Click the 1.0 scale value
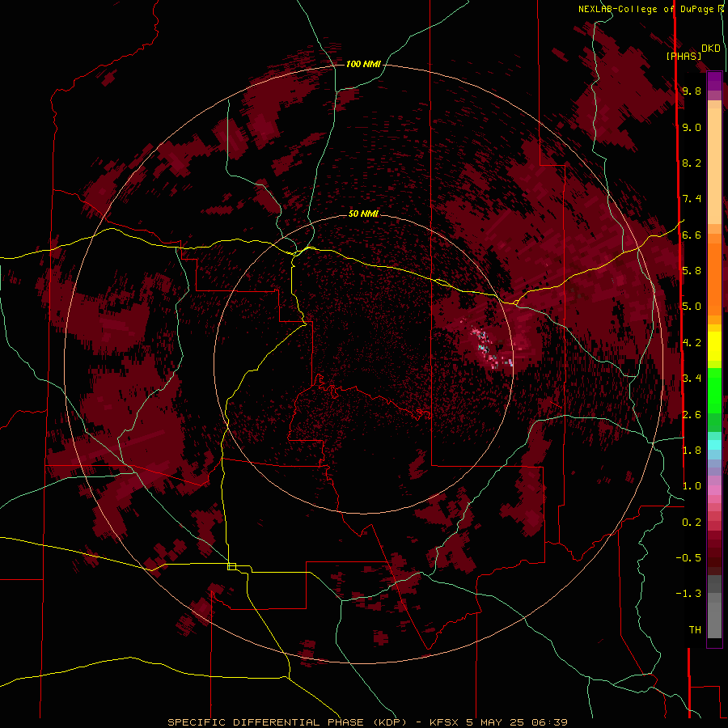 coord(692,486)
